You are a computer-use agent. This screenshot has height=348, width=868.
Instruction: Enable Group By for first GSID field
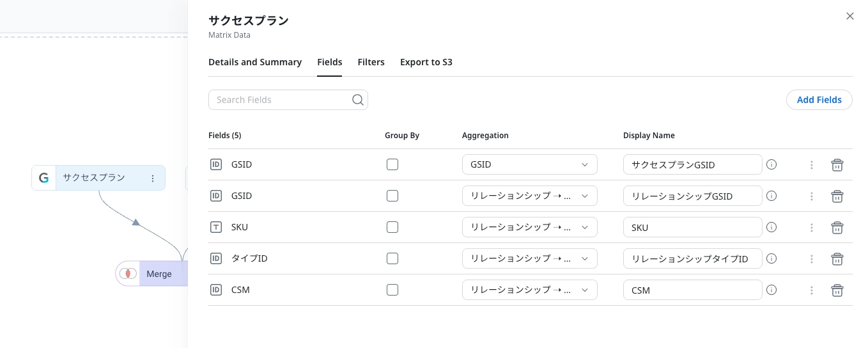coord(392,164)
